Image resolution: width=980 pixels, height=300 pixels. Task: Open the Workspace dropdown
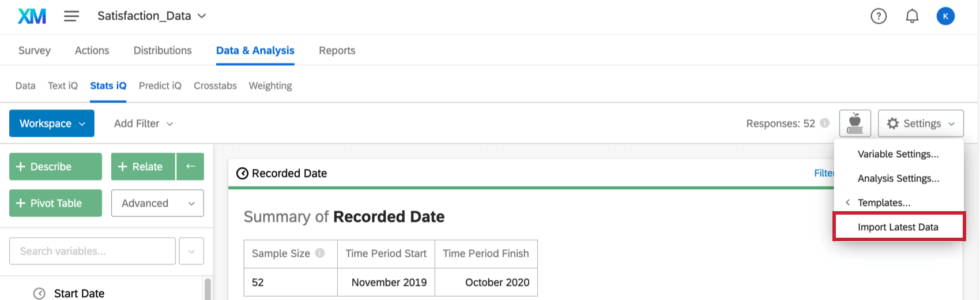(52, 123)
